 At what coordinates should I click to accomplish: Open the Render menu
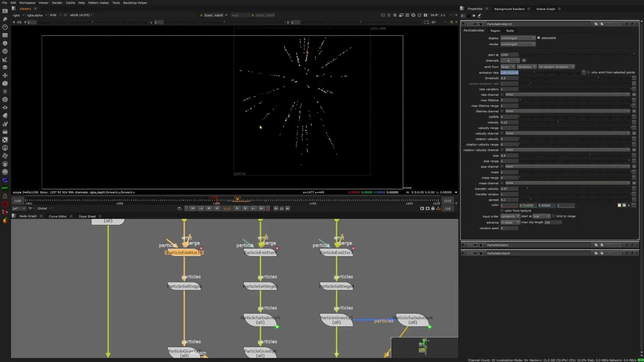click(x=57, y=3)
